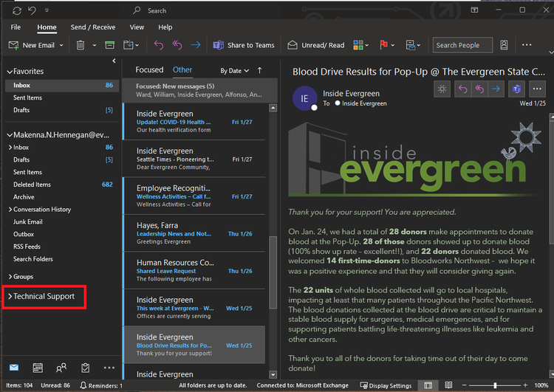
Task: Click the Archive icon in the ribbon
Action: tap(109, 45)
